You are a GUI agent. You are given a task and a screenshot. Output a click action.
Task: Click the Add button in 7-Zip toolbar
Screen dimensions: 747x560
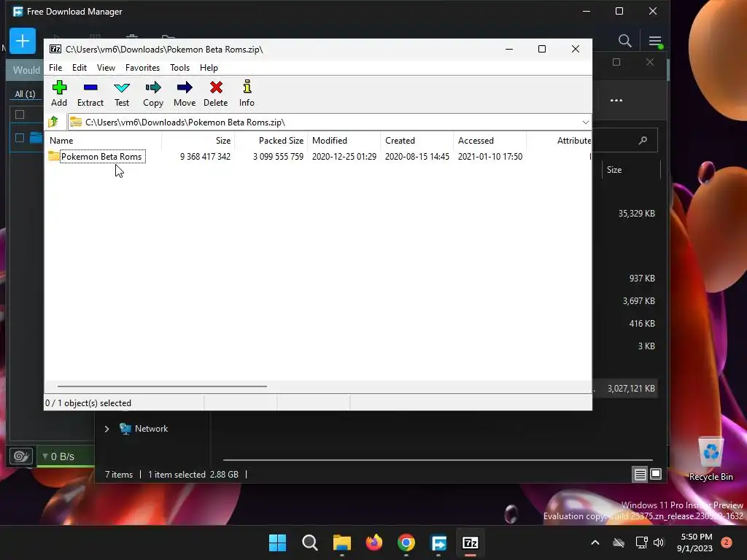(59, 93)
